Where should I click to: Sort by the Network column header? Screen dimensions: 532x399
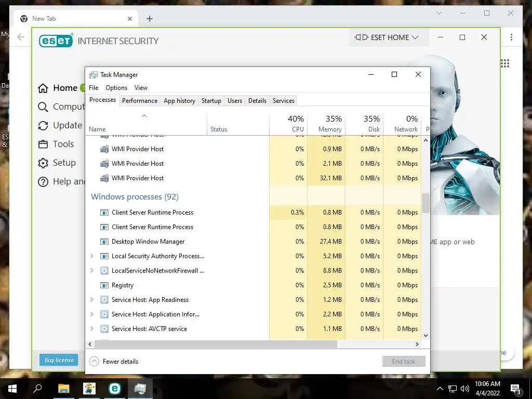pyautogui.click(x=402, y=125)
